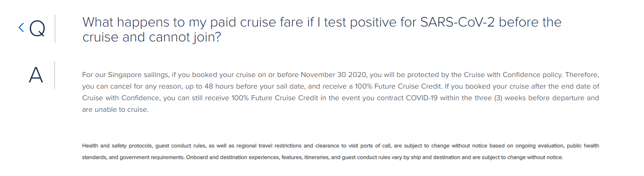Click 'are unable to cruise.' ending line
The height and width of the screenshot is (176, 644).
(x=115, y=110)
